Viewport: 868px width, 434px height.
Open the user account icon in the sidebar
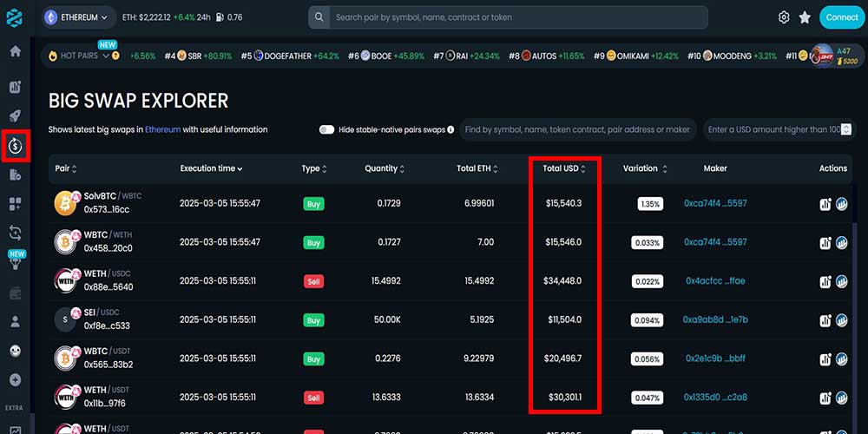click(16, 321)
